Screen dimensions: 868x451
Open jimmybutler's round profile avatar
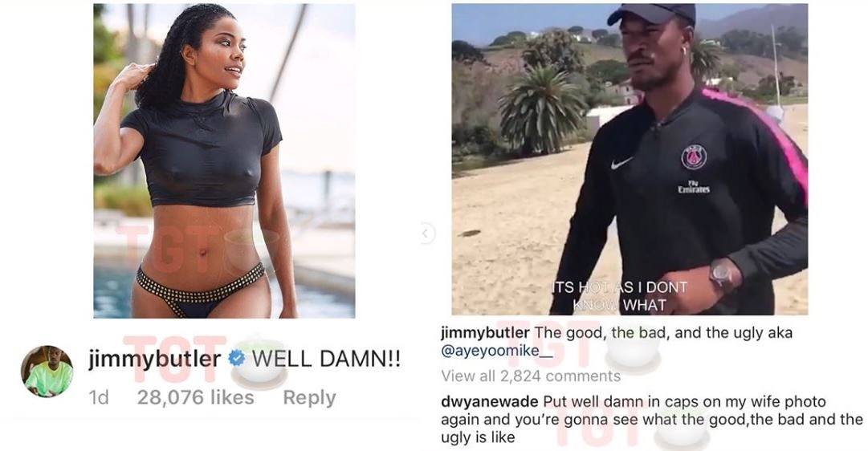(47, 372)
